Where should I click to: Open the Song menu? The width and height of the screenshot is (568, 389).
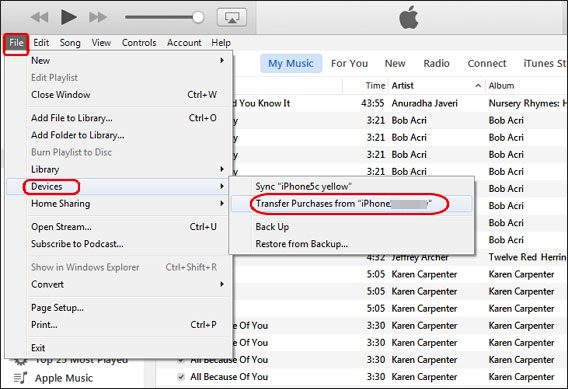[x=70, y=43]
